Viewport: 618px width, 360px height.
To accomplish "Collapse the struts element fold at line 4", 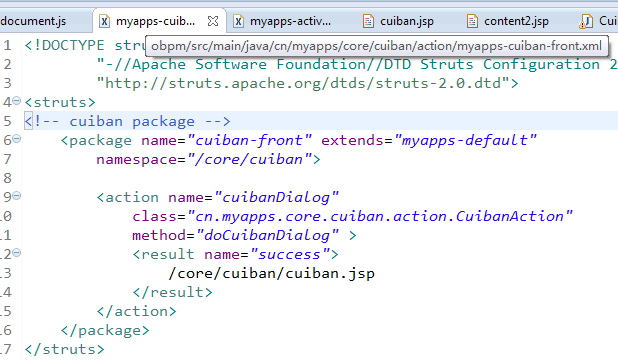I will tap(16, 101).
